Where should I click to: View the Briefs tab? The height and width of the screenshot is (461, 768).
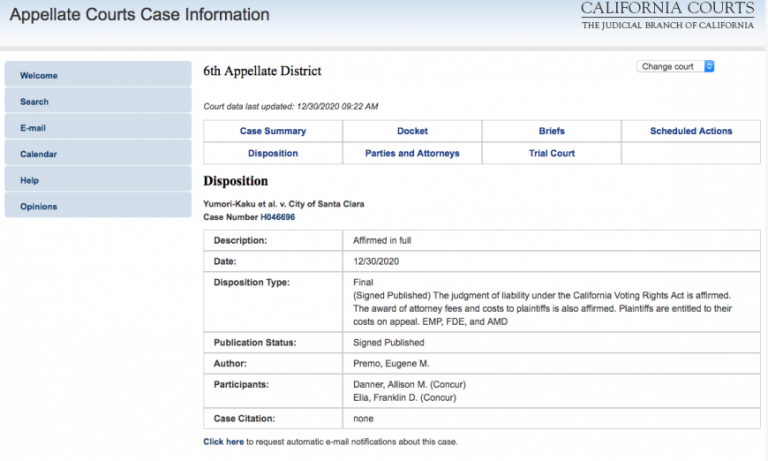(x=551, y=131)
